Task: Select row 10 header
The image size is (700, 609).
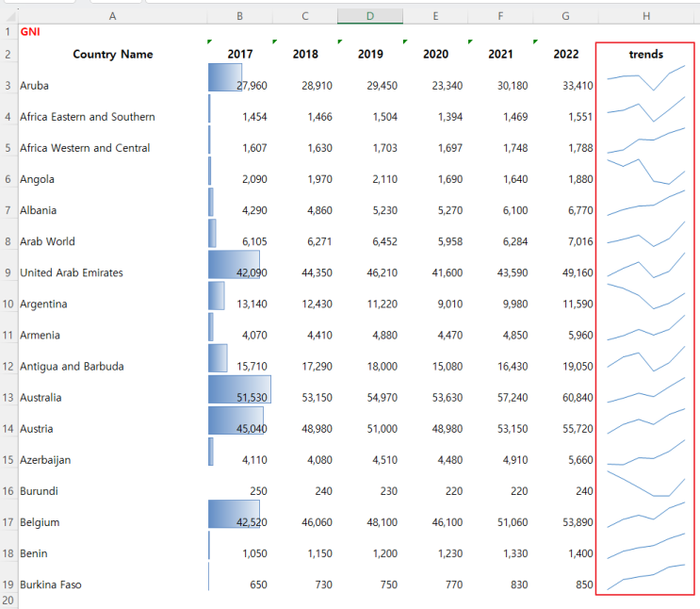Action: tap(8, 304)
